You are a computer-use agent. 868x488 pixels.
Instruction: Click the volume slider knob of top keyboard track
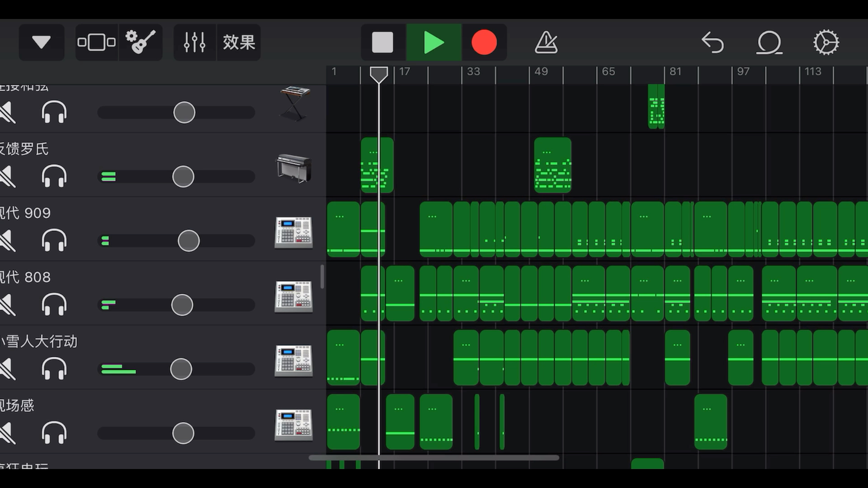point(184,113)
